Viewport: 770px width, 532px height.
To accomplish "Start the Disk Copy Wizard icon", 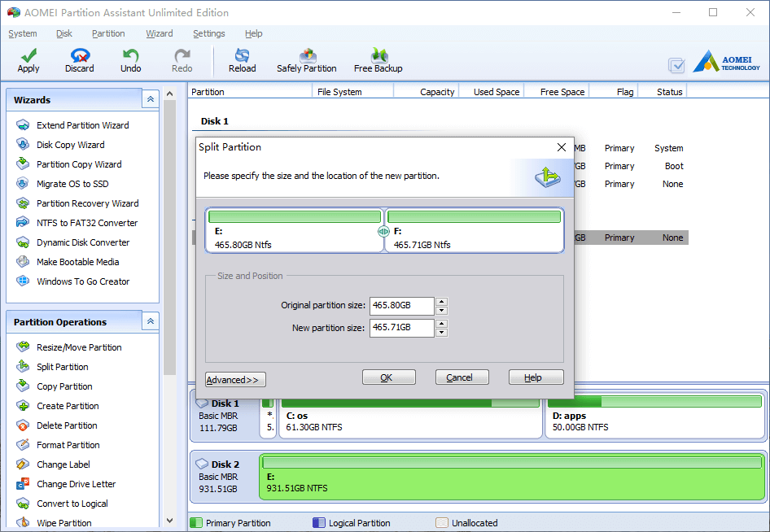I will [23, 144].
